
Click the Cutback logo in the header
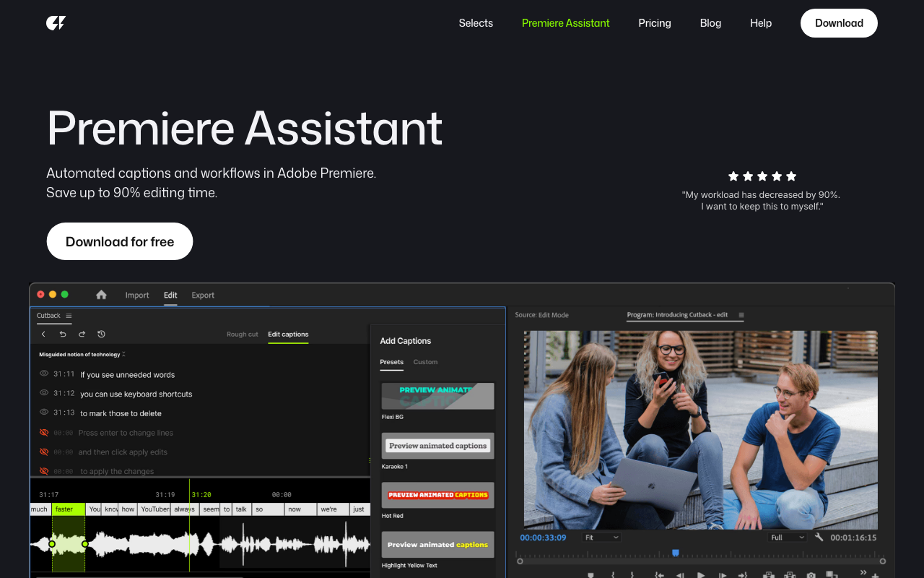tap(56, 23)
